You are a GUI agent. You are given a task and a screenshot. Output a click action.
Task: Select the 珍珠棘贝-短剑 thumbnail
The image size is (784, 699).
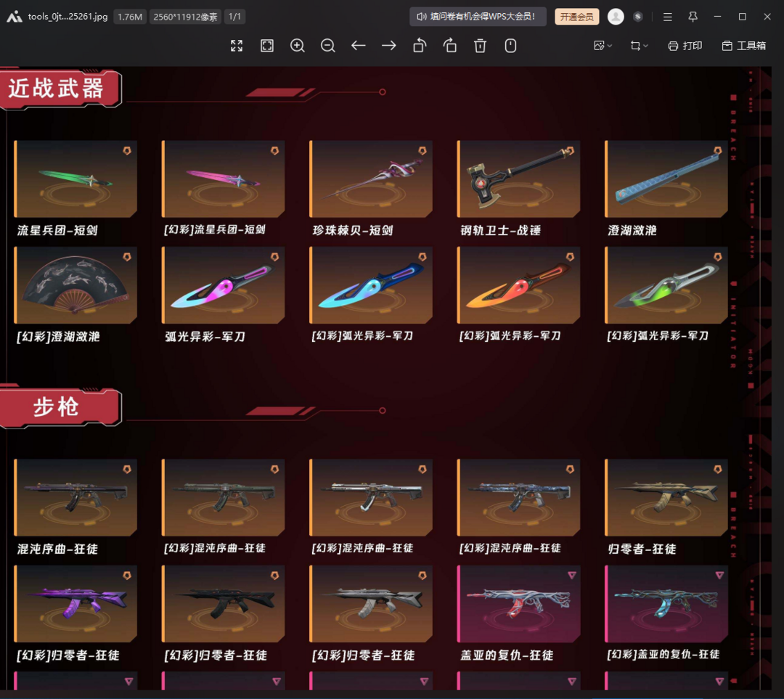click(371, 179)
